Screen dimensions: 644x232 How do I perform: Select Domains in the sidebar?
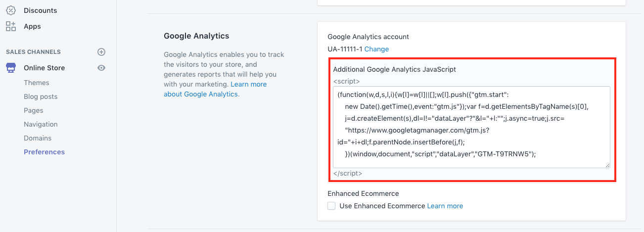38,138
